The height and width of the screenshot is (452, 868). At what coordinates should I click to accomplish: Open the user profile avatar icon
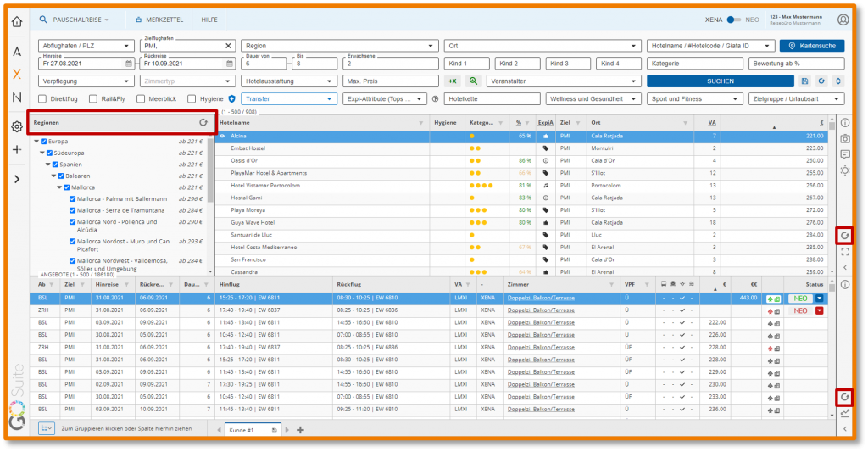pyautogui.click(x=843, y=20)
